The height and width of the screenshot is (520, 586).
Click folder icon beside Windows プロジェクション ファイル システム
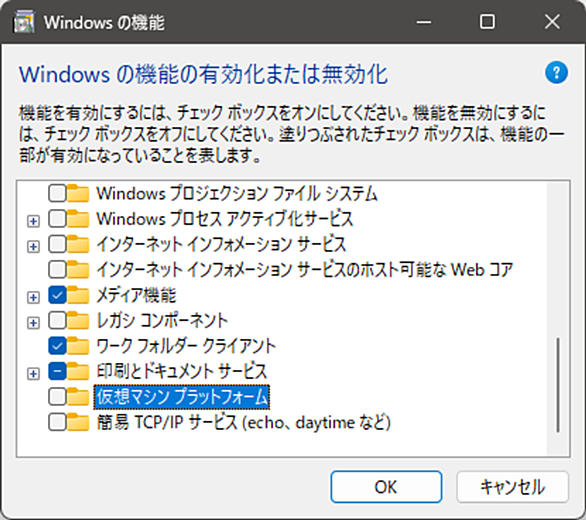pos(78,194)
